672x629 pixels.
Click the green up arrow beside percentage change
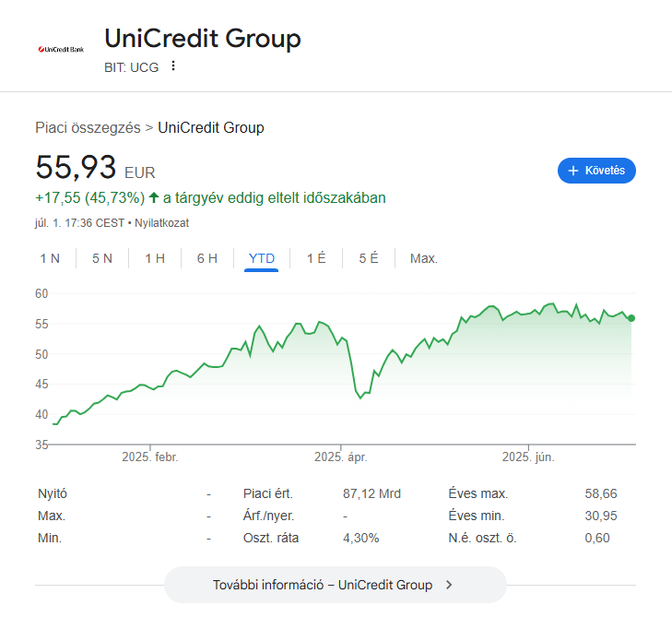click(154, 197)
